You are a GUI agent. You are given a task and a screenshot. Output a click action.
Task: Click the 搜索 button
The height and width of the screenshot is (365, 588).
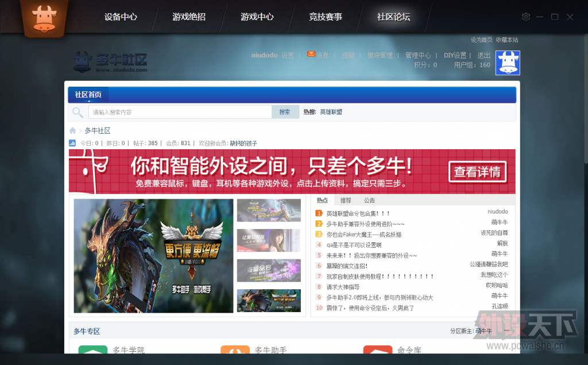(285, 112)
